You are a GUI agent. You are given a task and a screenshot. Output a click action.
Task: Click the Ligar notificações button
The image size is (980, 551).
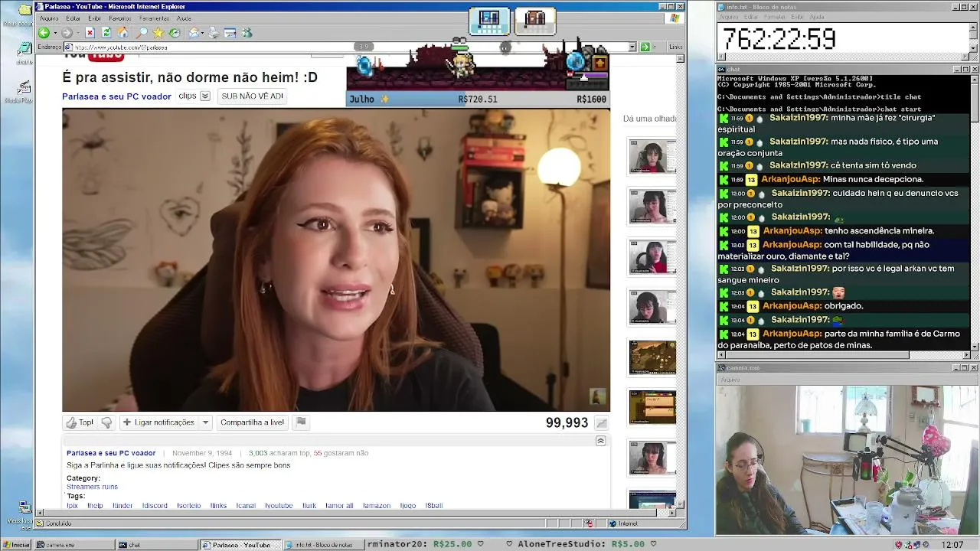pyautogui.click(x=158, y=422)
